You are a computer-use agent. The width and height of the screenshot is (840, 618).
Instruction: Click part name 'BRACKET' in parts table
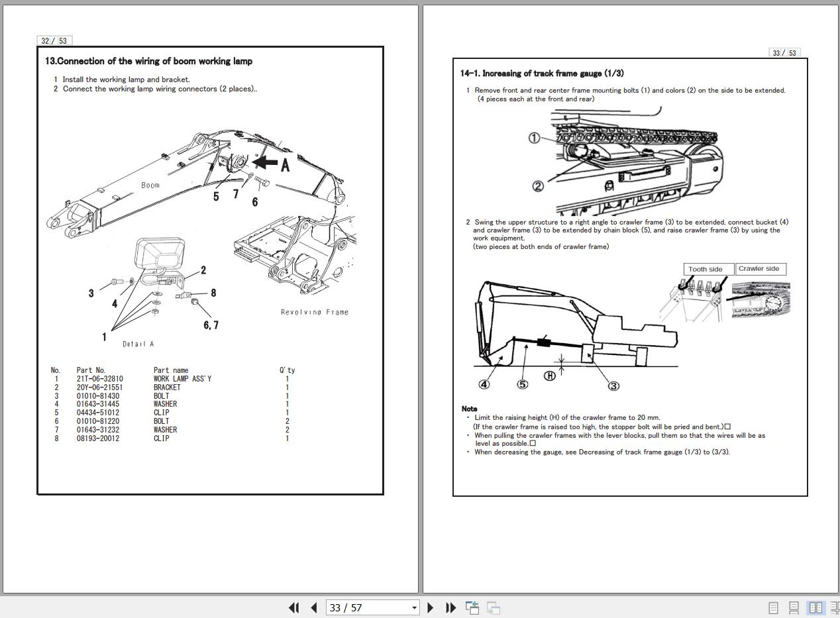[x=167, y=387]
